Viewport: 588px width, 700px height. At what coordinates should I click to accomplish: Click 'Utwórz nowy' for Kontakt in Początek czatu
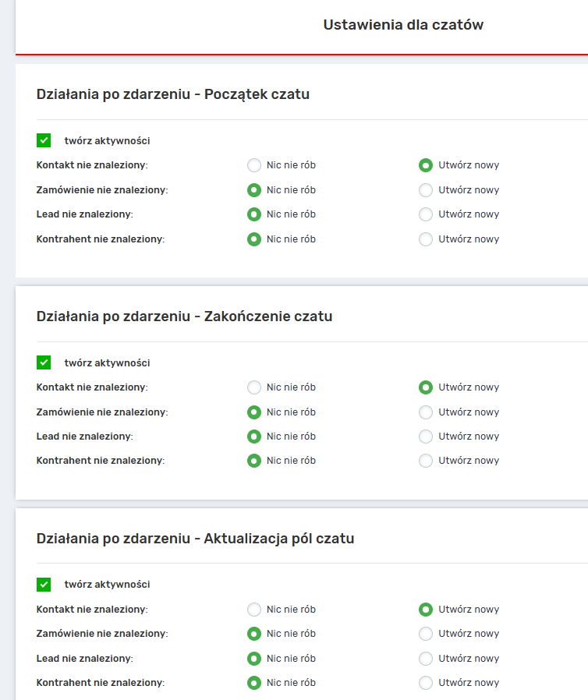pyautogui.click(x=426, y=165)
